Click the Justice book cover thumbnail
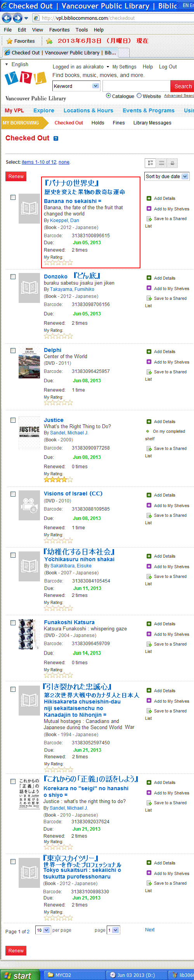194x980 pixels. 29,433
